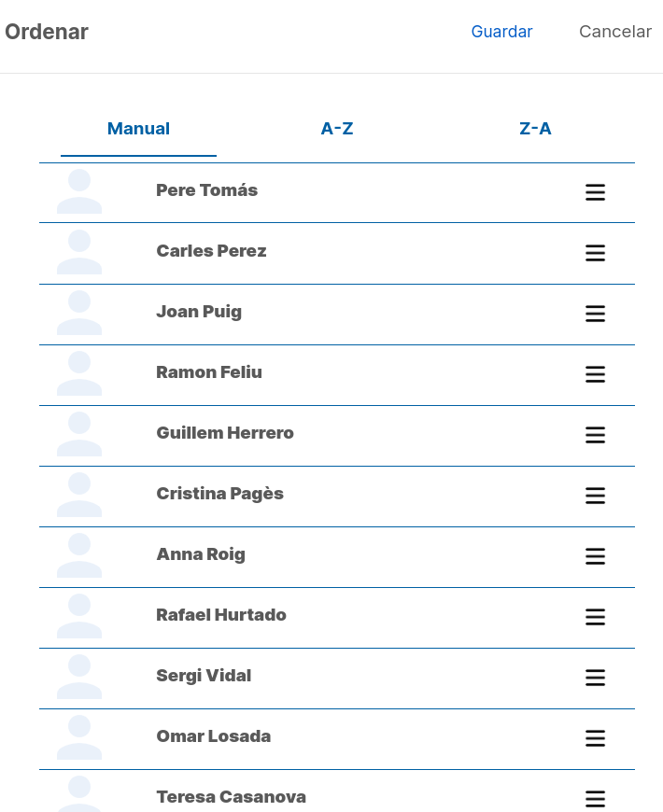
Task: Click Pere Tomás's avatar placeholder
Action: point(79,191)
